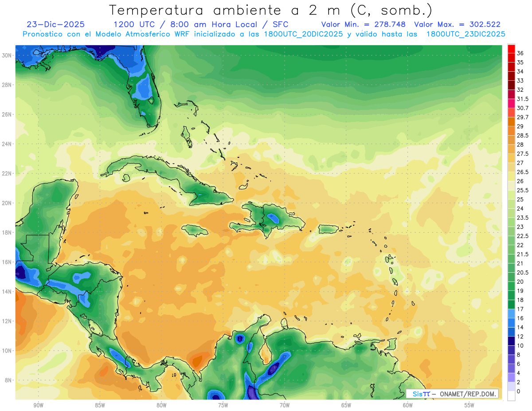The image size is (532, 411).
Task: Click the legend value '20.5'
Action: (x=523, y=272)
